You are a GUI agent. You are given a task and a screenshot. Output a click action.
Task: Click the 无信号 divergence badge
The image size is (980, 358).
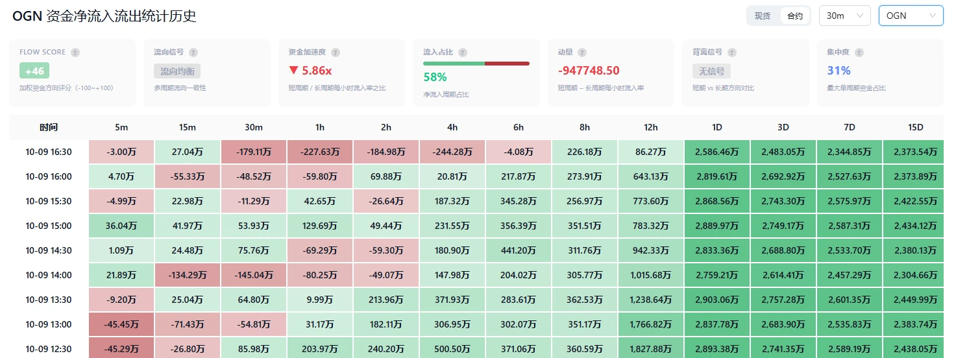point(712,71)
